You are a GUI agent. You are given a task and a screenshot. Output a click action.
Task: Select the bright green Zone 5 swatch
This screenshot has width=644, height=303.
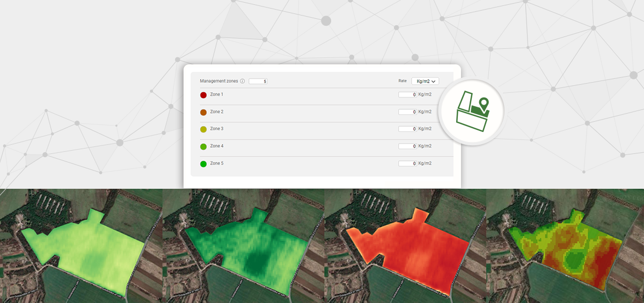coord(203,164)
